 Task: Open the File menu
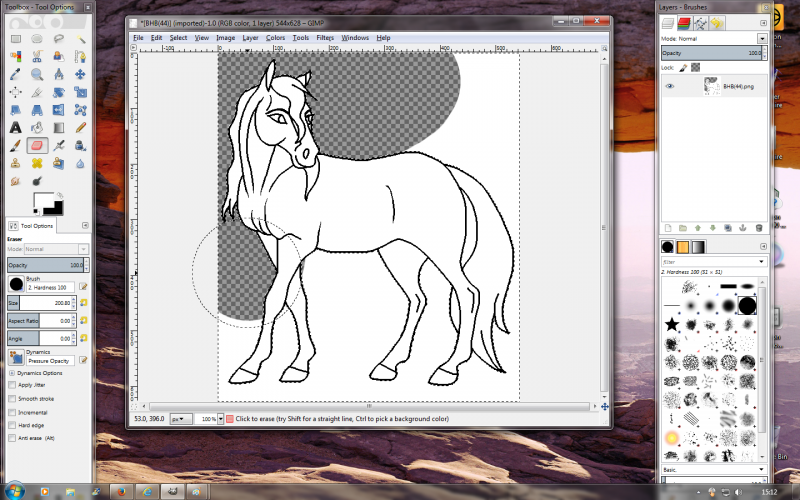pyautogui.click(x=138, y=38)
